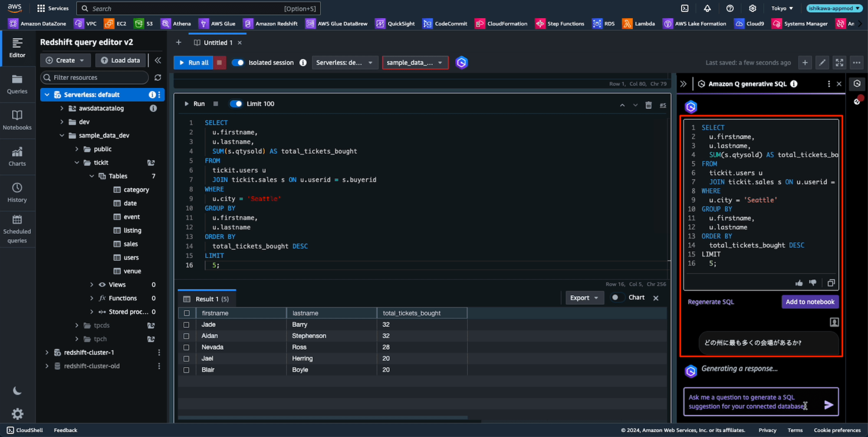Send the question to Amazon Q

tap(829, 405)
